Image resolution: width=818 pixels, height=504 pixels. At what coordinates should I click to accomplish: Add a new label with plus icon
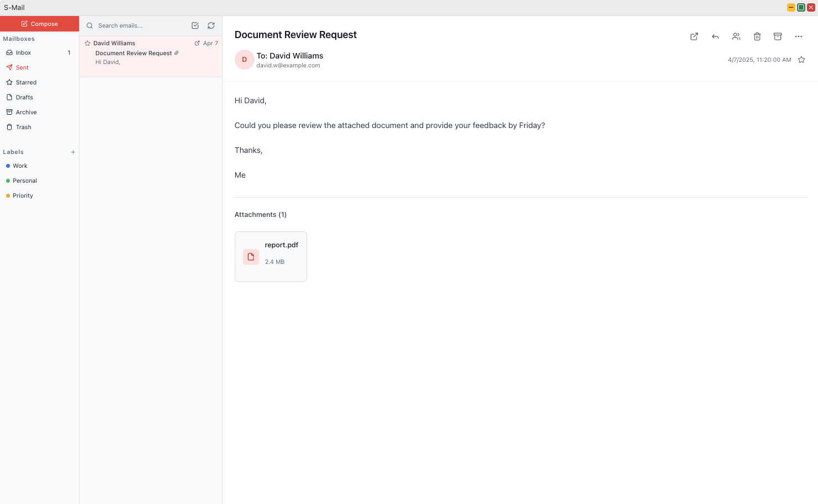(x=73, y=152)
